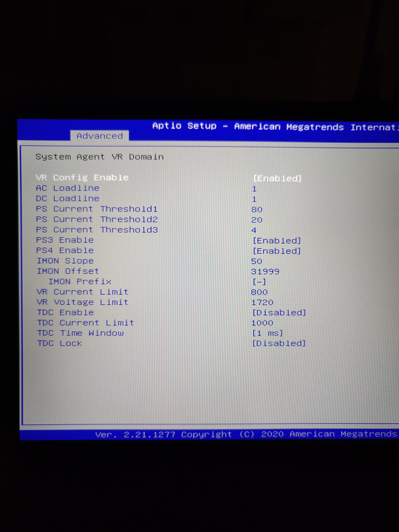Edit TDC Current Limit value 1000
The height and width of the screenshot is (532, 399).
[262, 323]
